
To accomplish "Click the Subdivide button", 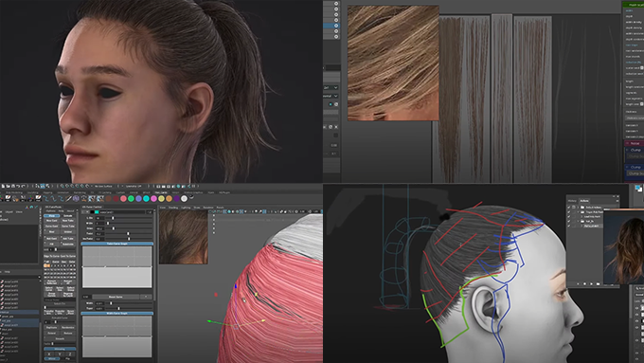I will [68, 245].
